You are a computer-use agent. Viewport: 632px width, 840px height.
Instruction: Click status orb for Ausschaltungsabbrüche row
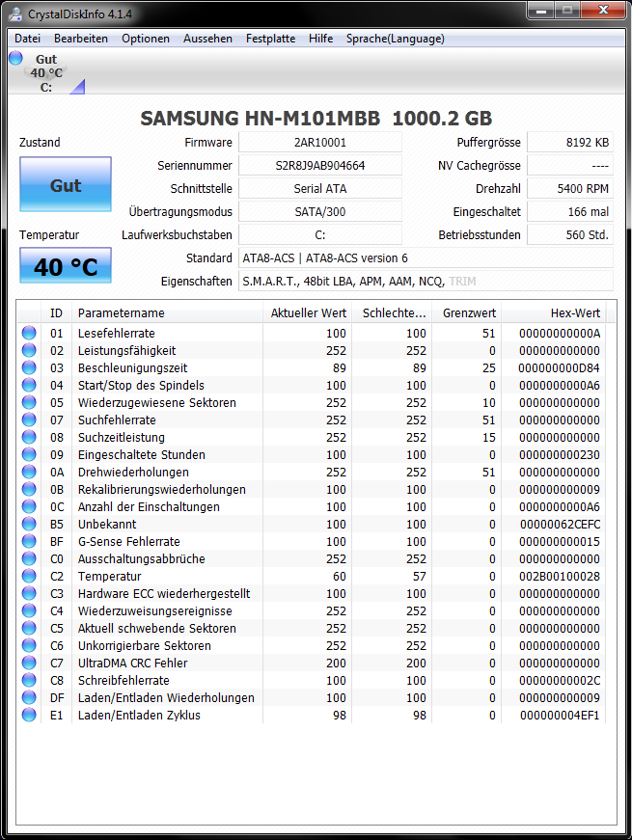[x=29, y=558]
